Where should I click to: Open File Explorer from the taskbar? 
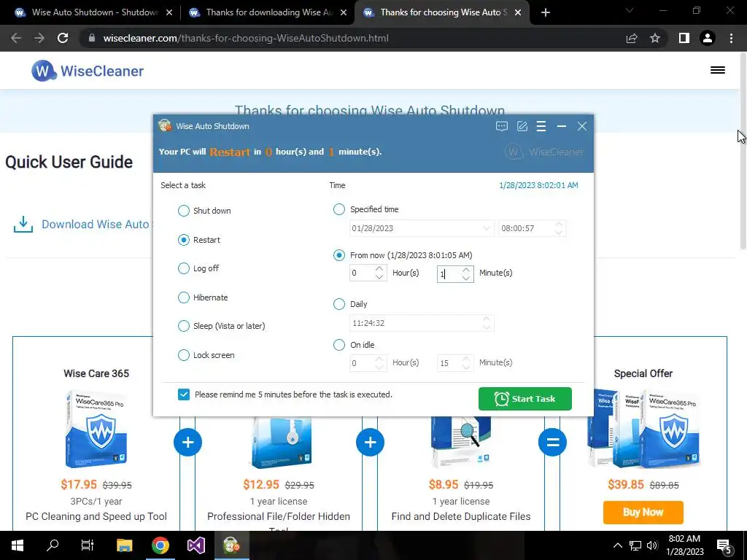[124, 545]
